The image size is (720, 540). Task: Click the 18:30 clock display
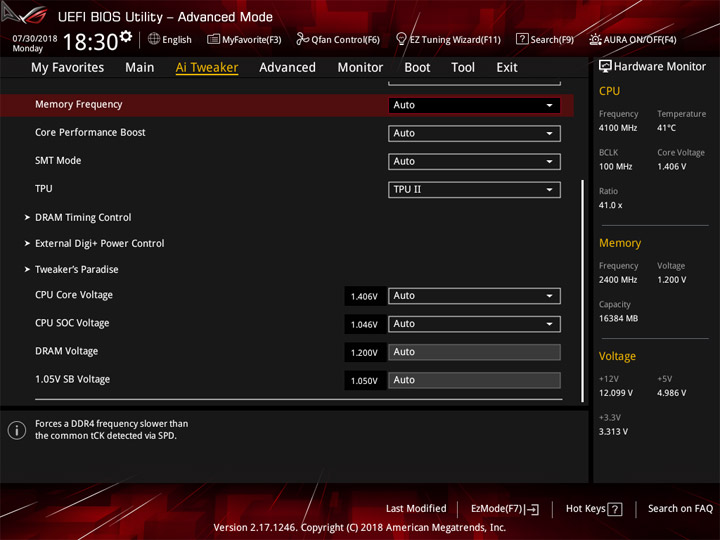pos(90,42)
